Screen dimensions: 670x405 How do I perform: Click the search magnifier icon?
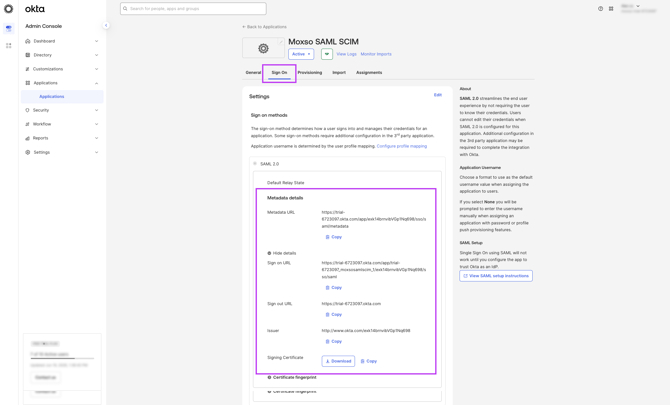125,9
